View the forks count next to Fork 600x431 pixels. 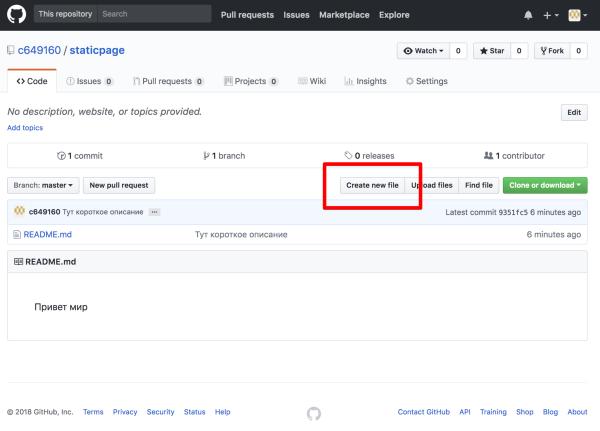click(x=579, y=51)
